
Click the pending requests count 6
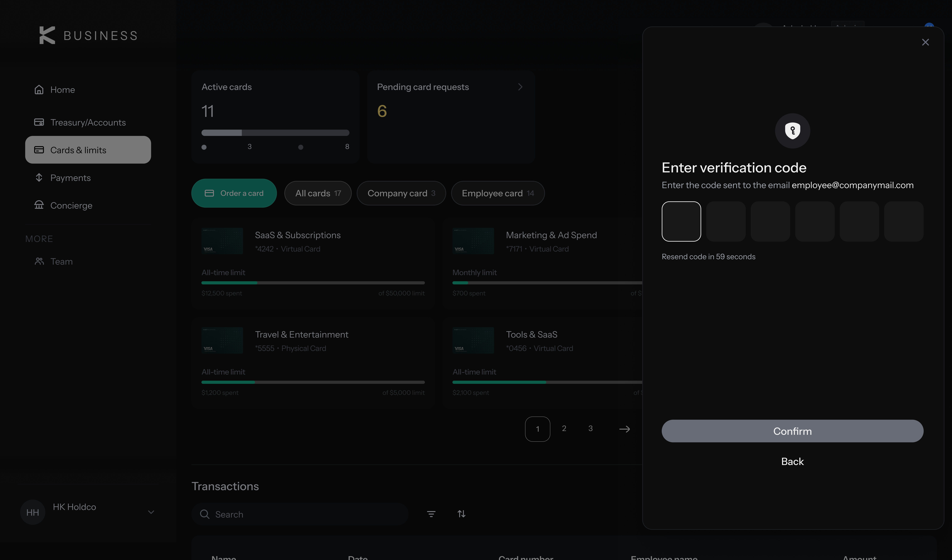click(382, 111)
